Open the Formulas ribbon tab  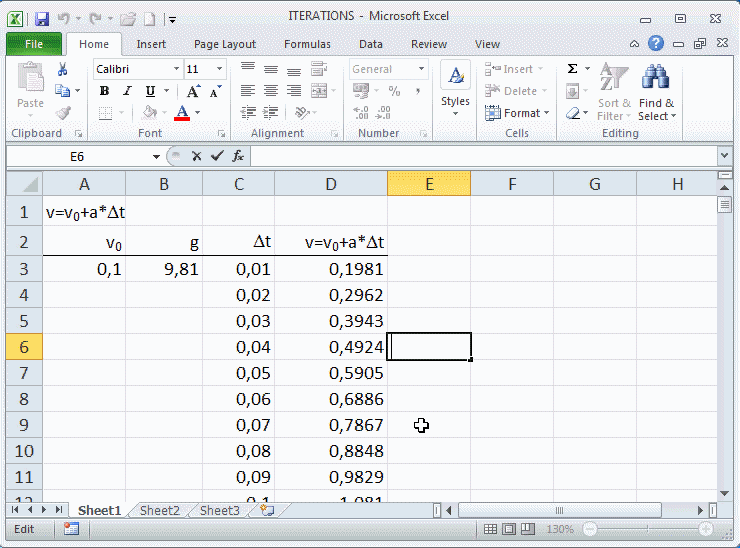pyautogui.click(x=307, y=44)
